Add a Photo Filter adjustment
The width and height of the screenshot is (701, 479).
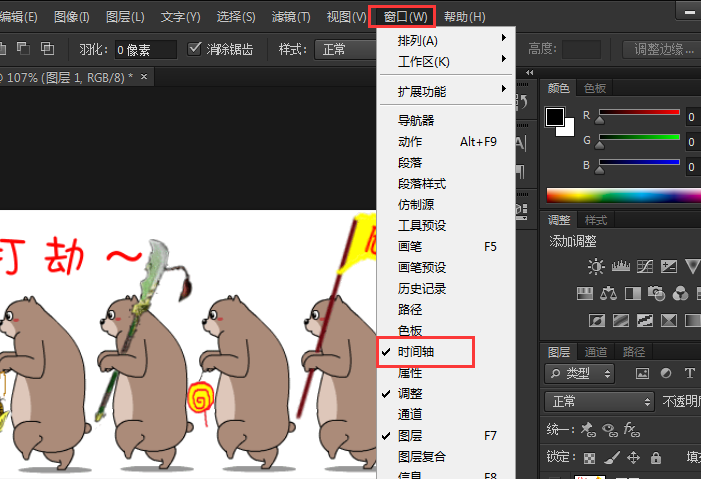point(656,293)
